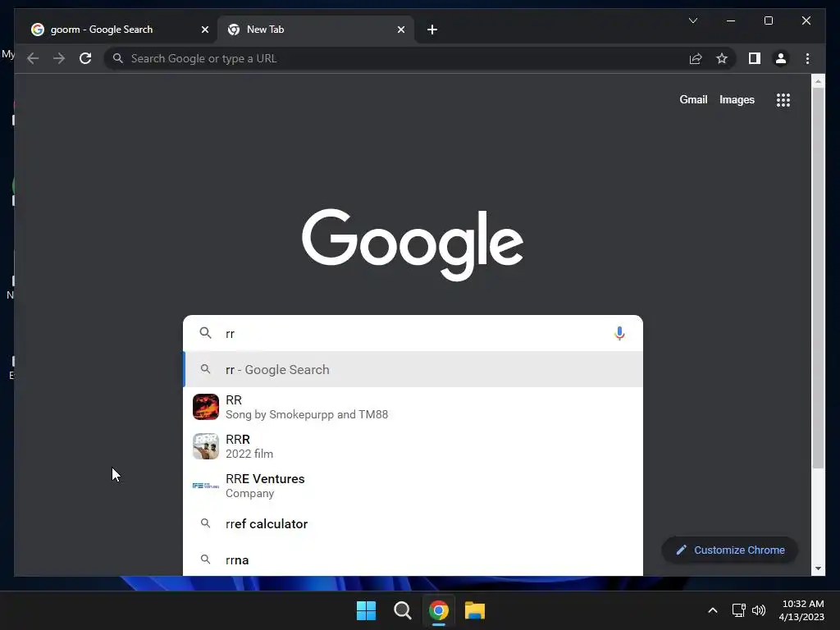Select the rref calculator suggestion
The image size is (840, 630).
coord(413,524)
